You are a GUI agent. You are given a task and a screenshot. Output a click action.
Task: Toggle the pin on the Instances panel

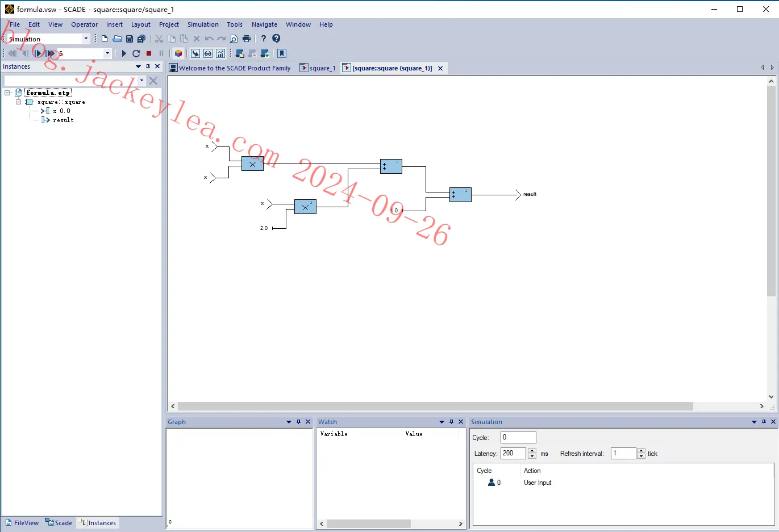click(148, 66)
